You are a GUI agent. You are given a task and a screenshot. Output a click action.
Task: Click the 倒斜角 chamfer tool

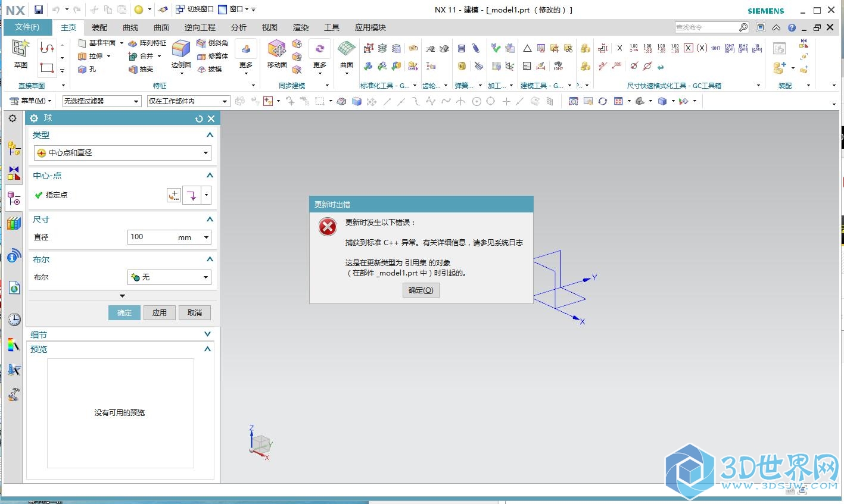[213, 43]
